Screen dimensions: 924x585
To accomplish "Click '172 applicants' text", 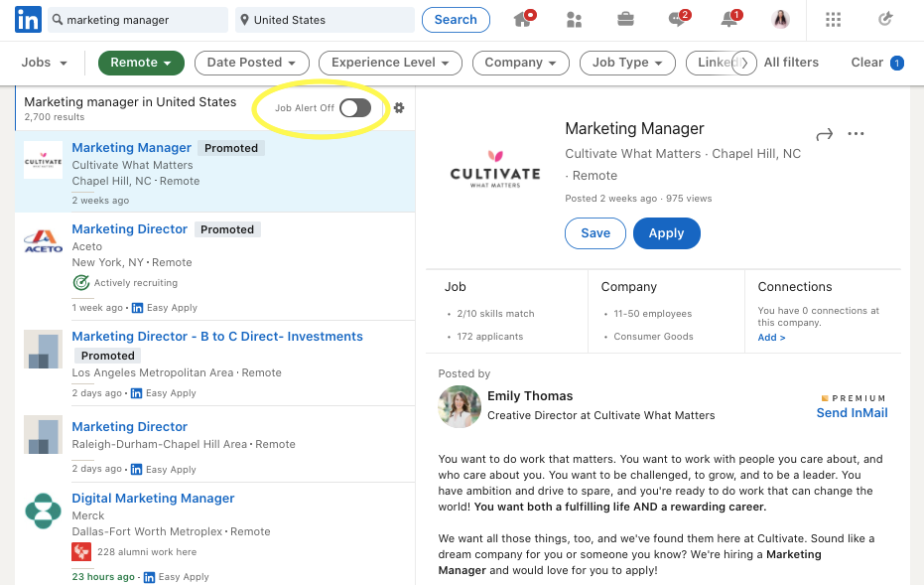I will 489,336.
